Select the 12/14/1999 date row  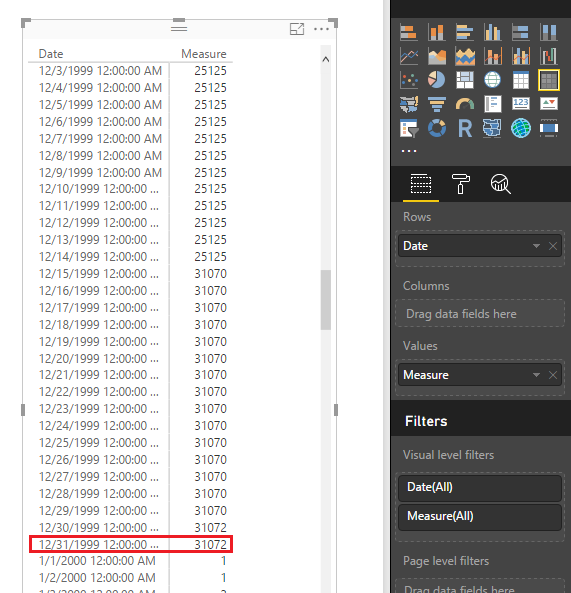click(131, 257)
